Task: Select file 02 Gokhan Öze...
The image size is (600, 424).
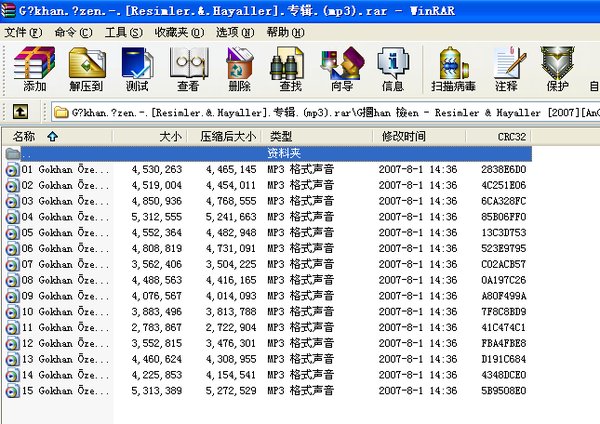Action: [x=65, y=186]
